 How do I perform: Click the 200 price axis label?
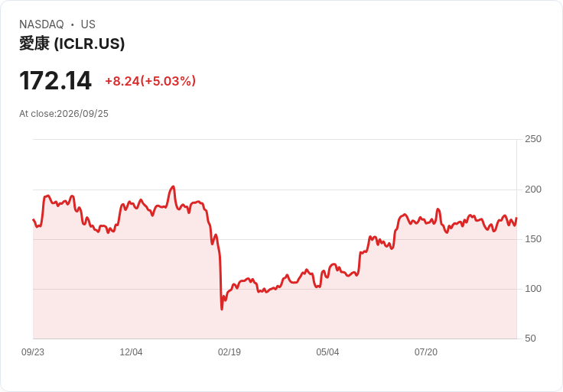tap(533, 190)
